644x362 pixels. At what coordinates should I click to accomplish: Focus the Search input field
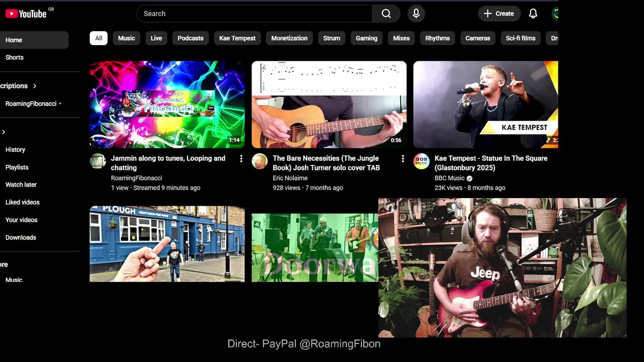[254, 14]
